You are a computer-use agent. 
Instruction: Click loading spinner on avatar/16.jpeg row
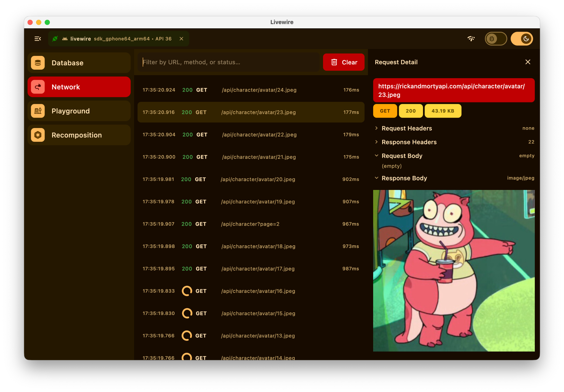point(187,291)
